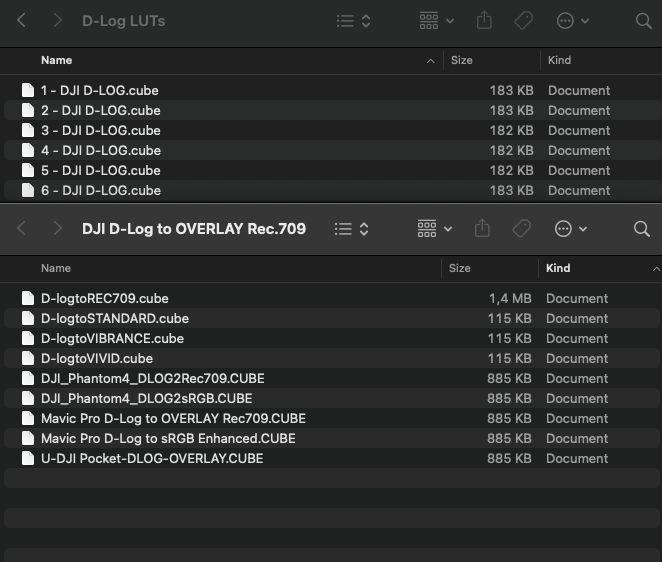
Task: Select file 3 - DJI D-LOG.cube
Action: coord(100,130)
